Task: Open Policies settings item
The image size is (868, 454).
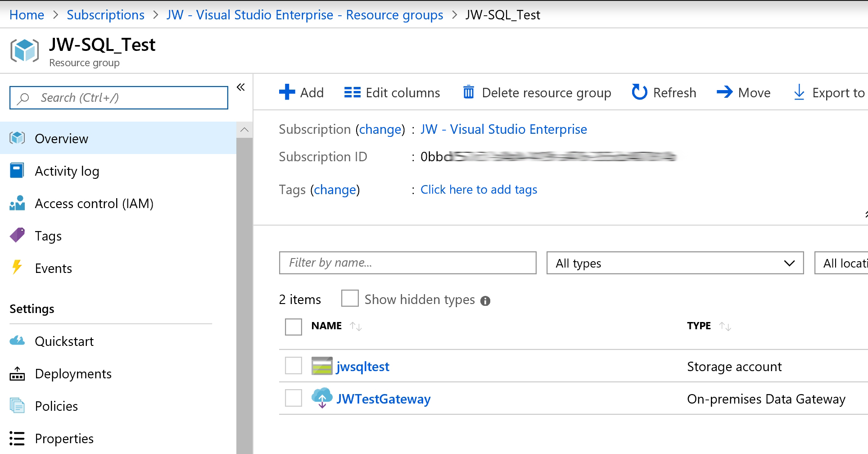Action: 118,406
